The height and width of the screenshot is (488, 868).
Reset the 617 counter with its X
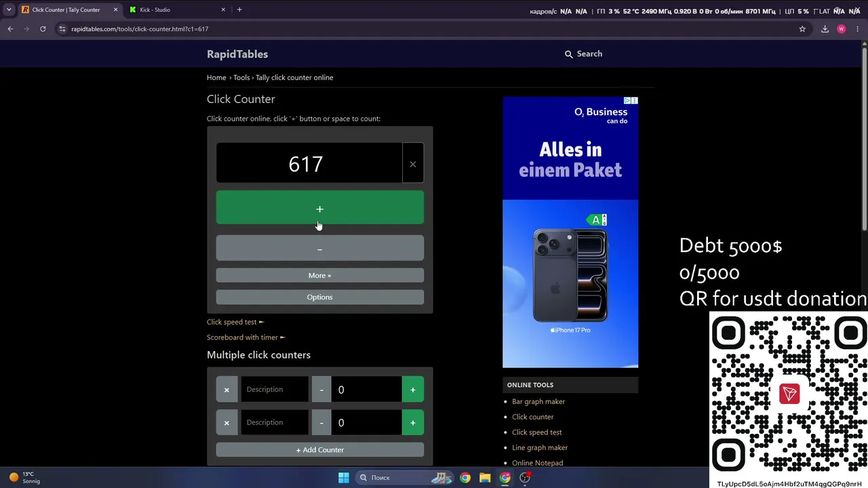point(412,163)
